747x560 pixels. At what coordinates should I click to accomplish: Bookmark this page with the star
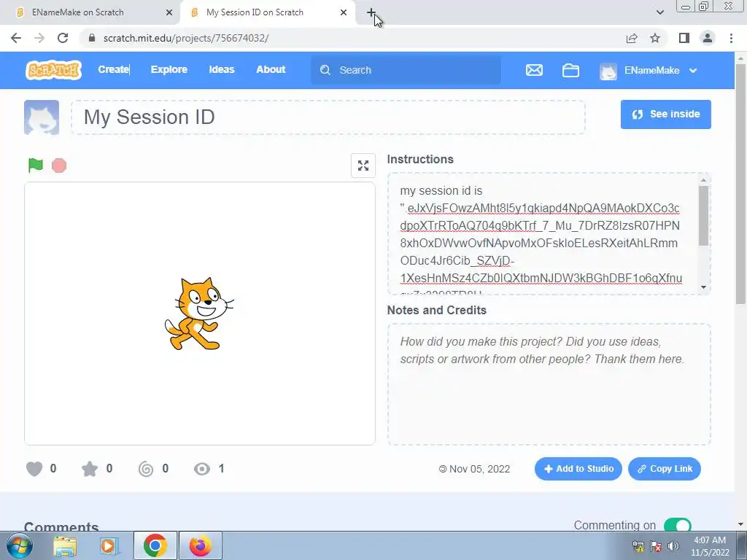coord(655,38)
